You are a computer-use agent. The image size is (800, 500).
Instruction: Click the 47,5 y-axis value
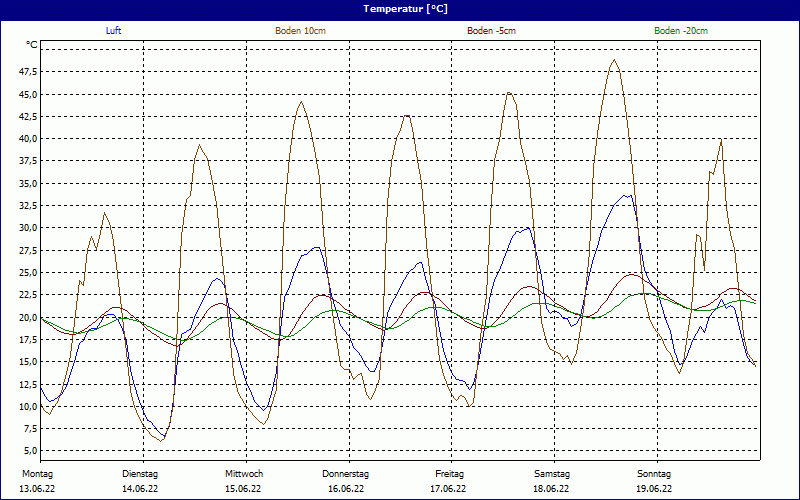click(x=28, y=72)
